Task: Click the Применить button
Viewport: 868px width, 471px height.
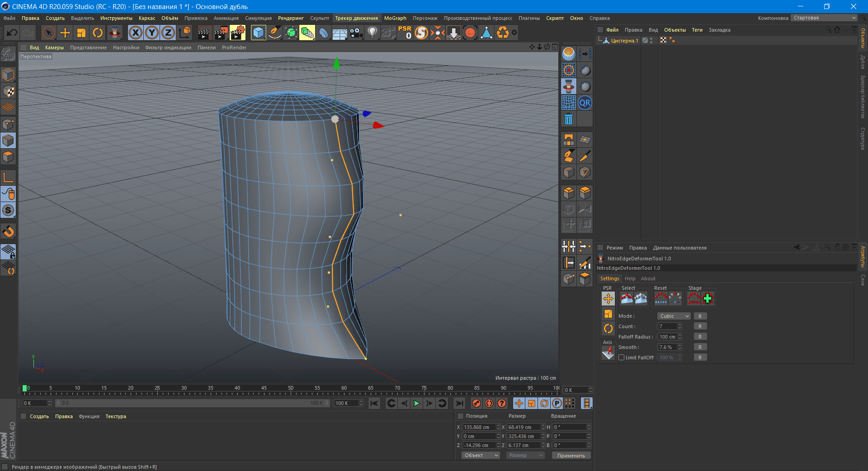Action: 571,455
